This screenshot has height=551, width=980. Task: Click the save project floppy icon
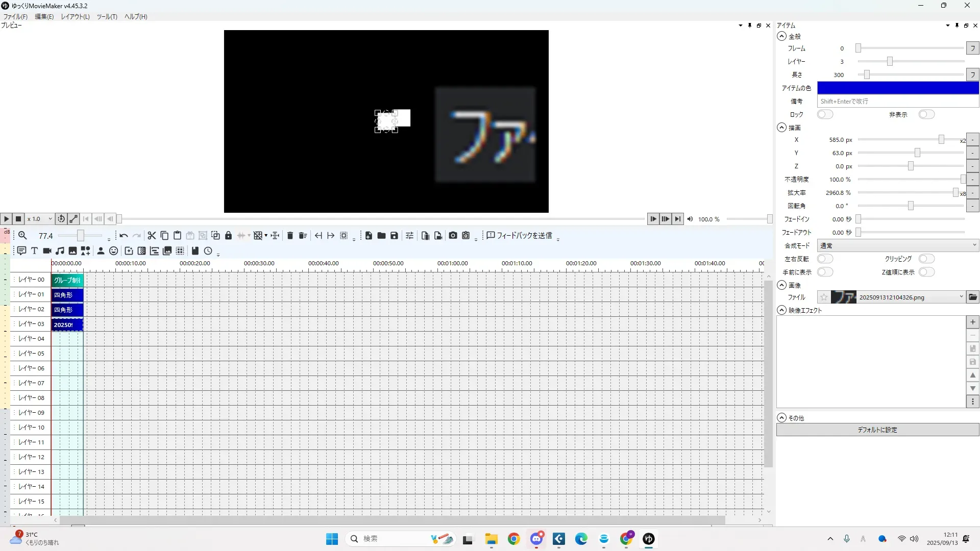394,235
